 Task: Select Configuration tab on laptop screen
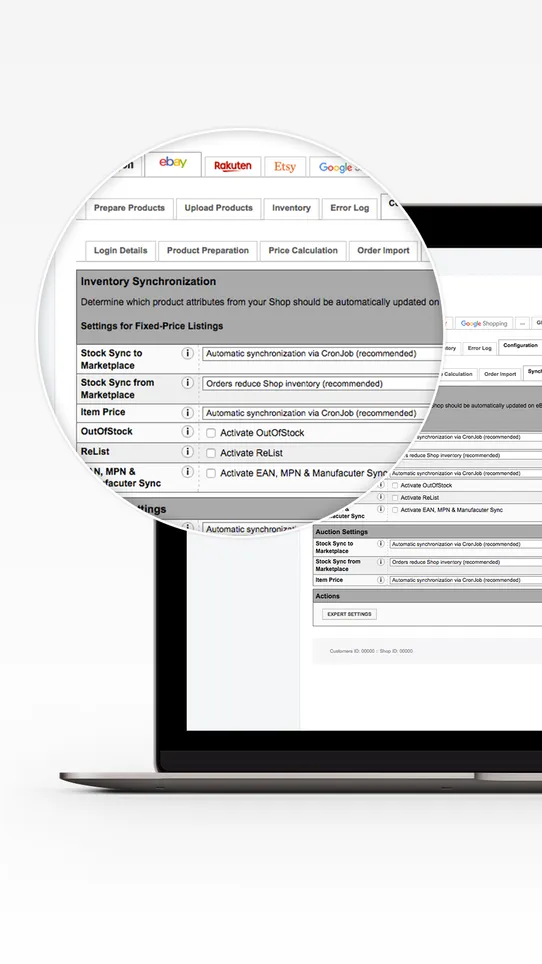[x=520, y=346]
